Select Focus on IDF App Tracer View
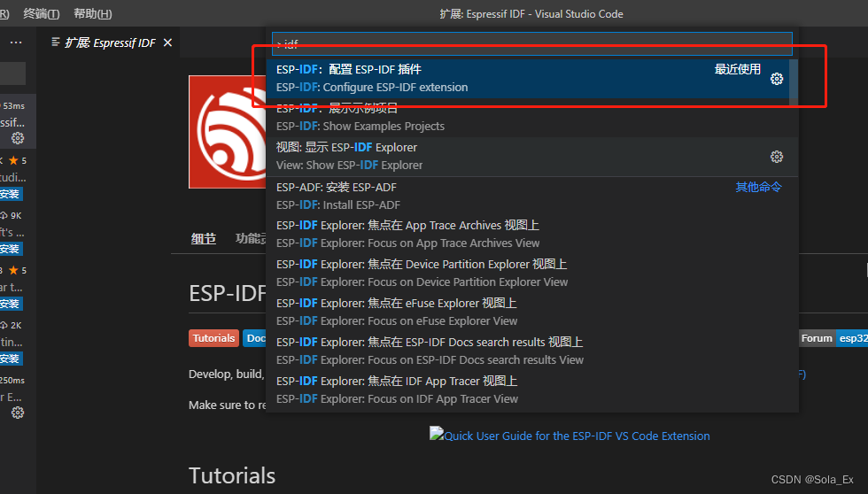Image resolution: width=868 pixels, height=494 pixels. pyautogui.click(x=532, y=390)
